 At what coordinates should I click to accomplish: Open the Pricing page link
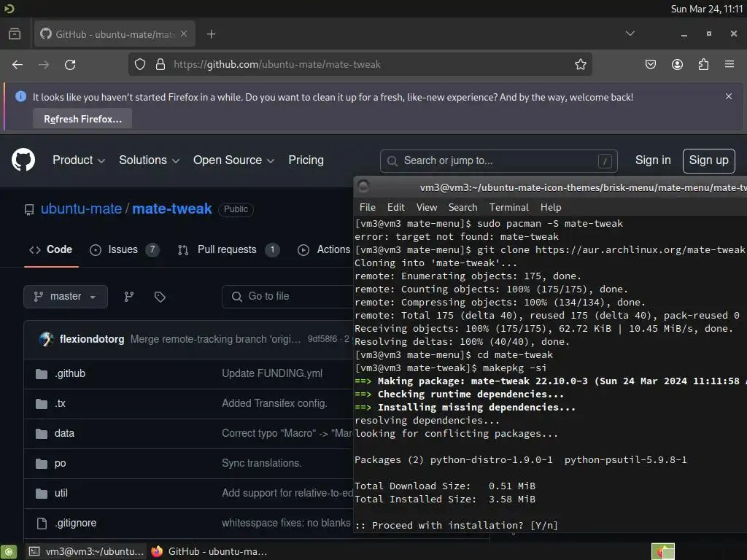[306, 160]
